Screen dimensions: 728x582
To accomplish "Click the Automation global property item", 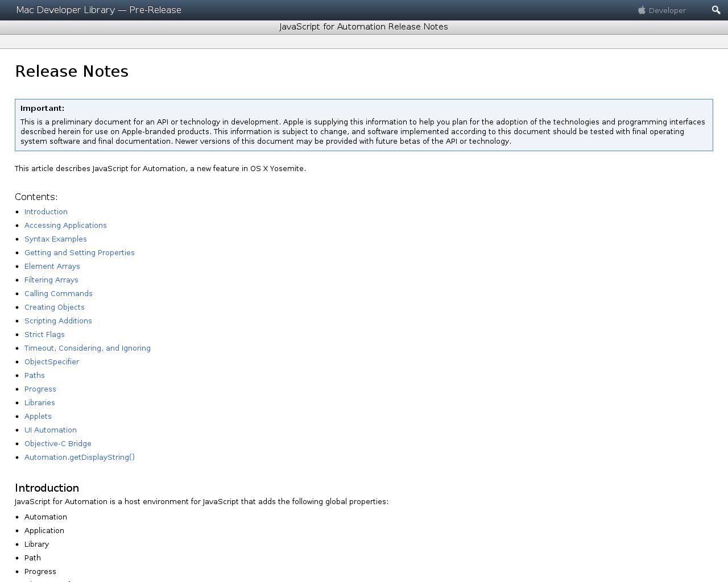I will tap(45, 517).
